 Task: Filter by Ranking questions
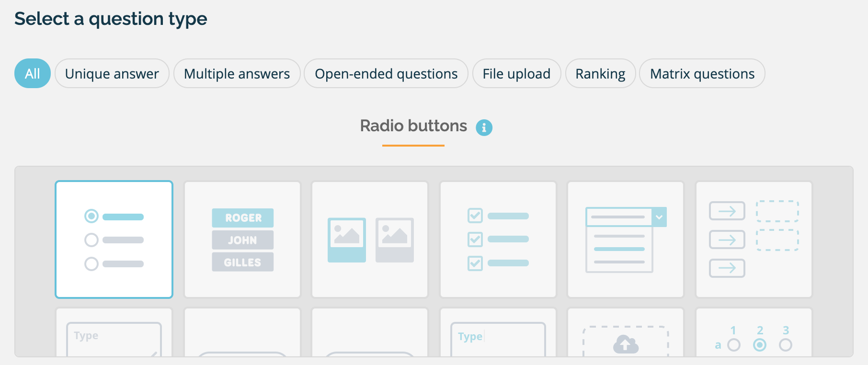600,74
